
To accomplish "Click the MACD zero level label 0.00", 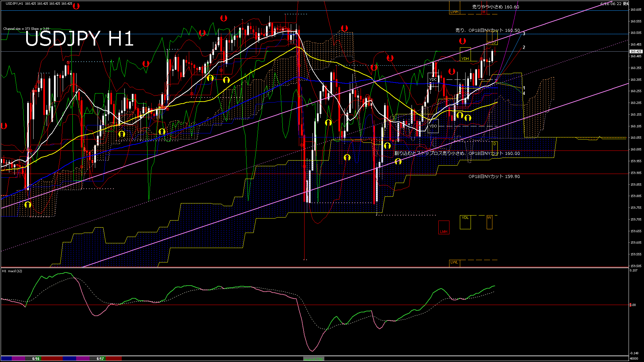I will click(x=633, y=305).
